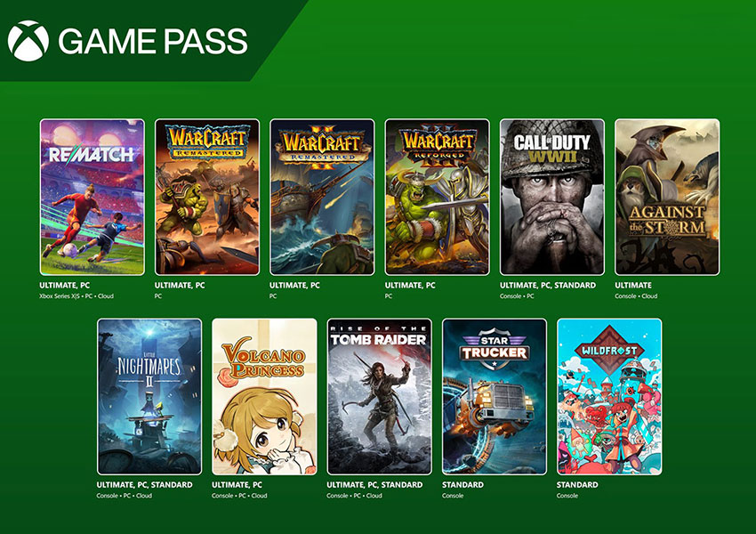
Task: Click 'Console • PC • Cloud' under Tomb Raider
Action: point(354,496)
